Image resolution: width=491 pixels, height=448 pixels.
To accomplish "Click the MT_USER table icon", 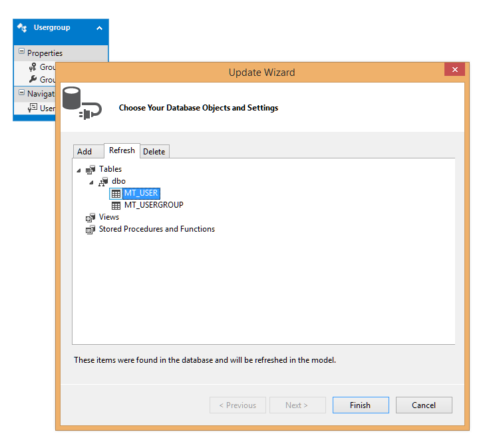I will point(116,194).
